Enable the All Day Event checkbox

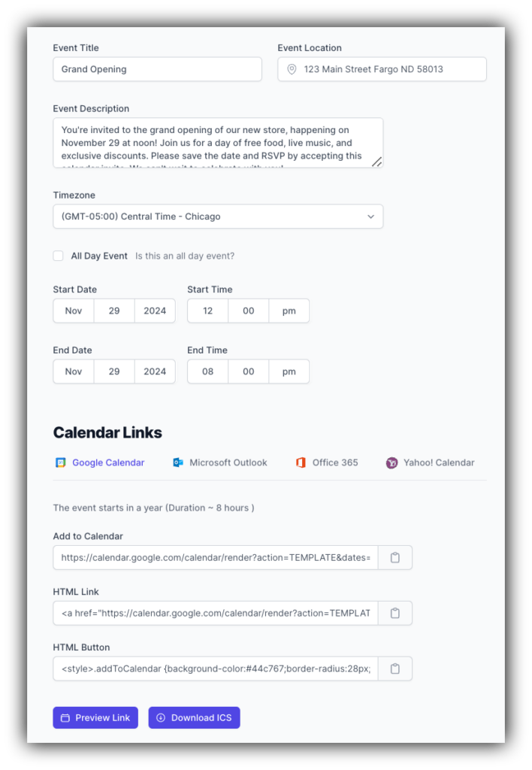58,256
